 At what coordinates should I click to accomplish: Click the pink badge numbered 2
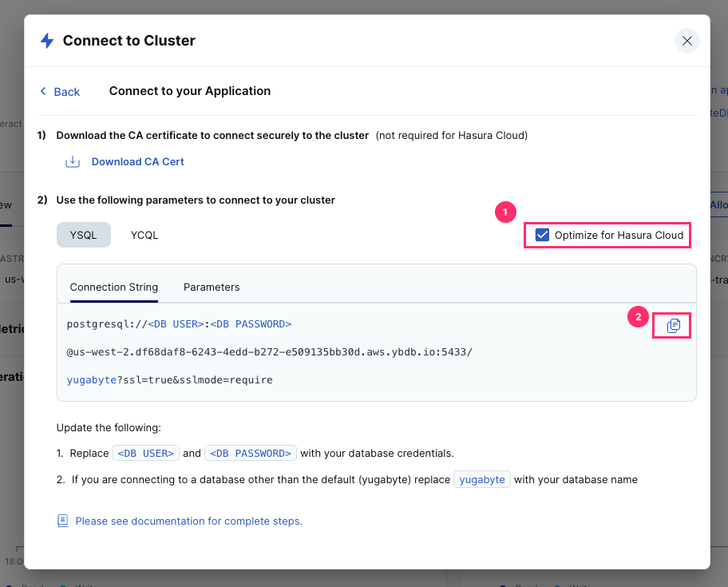pyautogui.click(x=638, y=317)
